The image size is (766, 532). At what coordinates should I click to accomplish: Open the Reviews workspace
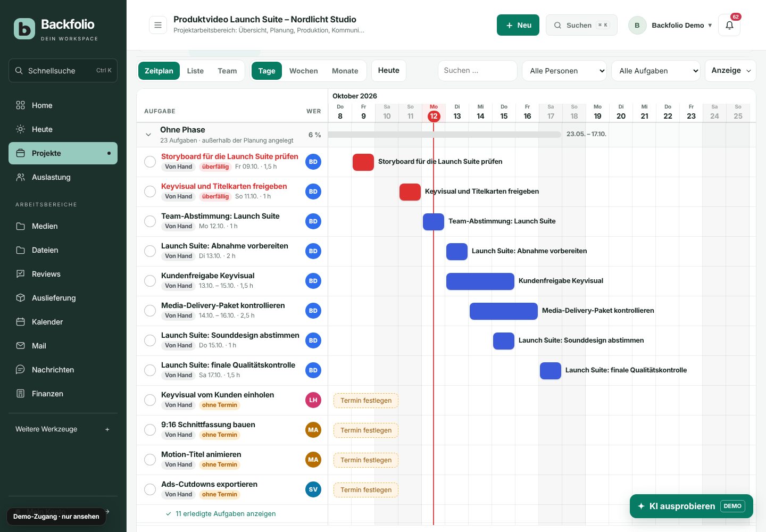pyautogui.click(x=63, y=274)
